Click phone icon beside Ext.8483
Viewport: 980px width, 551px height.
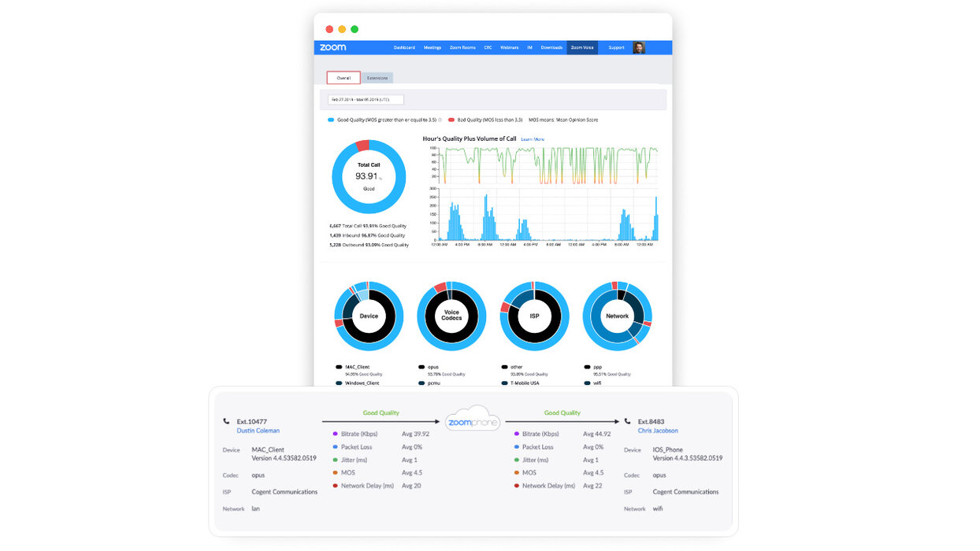628,422
